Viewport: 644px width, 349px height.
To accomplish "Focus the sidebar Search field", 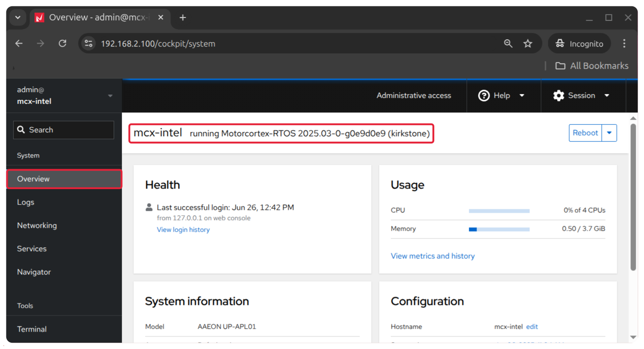I will [64, 130].
